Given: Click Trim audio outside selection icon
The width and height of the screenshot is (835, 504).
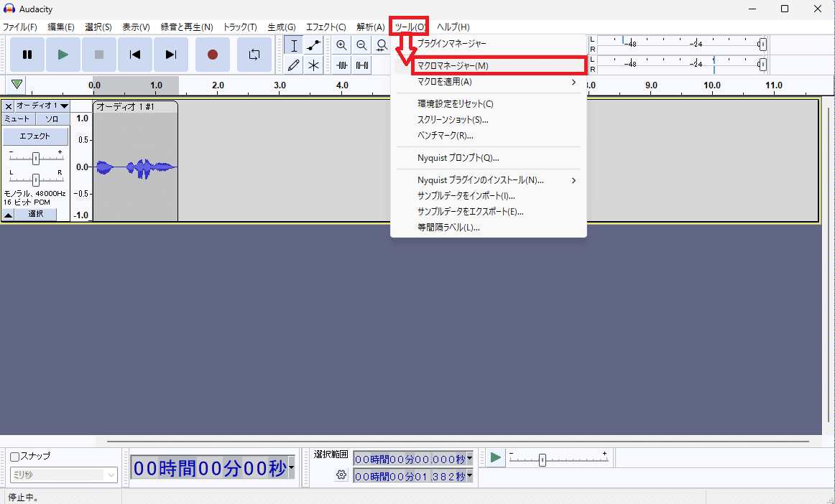Looking at the screenshot, I should 341,65.
